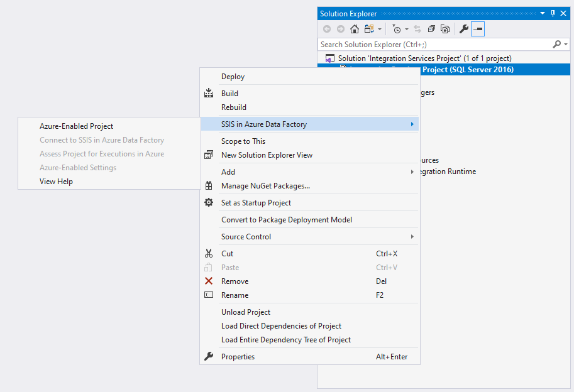574x392 pixels.
Task: Click the NuGet package icon
Action: point(209,185)
